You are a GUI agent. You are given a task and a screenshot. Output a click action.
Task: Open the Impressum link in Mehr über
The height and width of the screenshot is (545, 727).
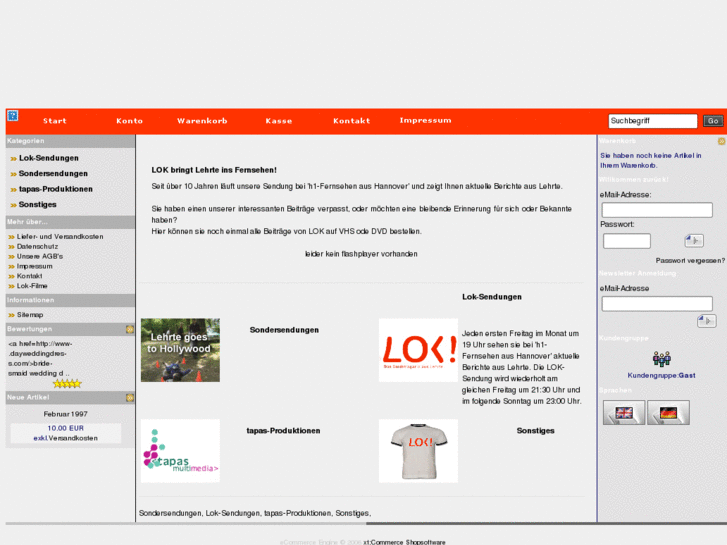[x=35, y=266]
